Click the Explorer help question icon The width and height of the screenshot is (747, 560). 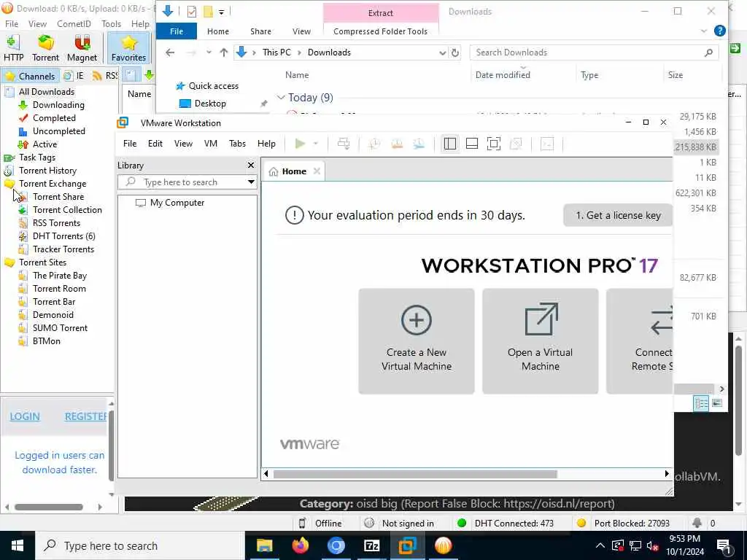click(x=720, y=31)
